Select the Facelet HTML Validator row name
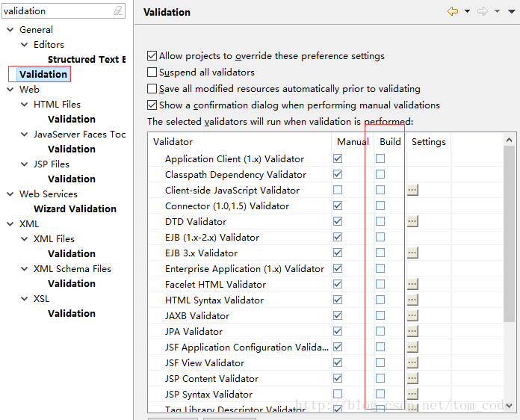This screenshot has width=520, height=420. pos(216,284)
